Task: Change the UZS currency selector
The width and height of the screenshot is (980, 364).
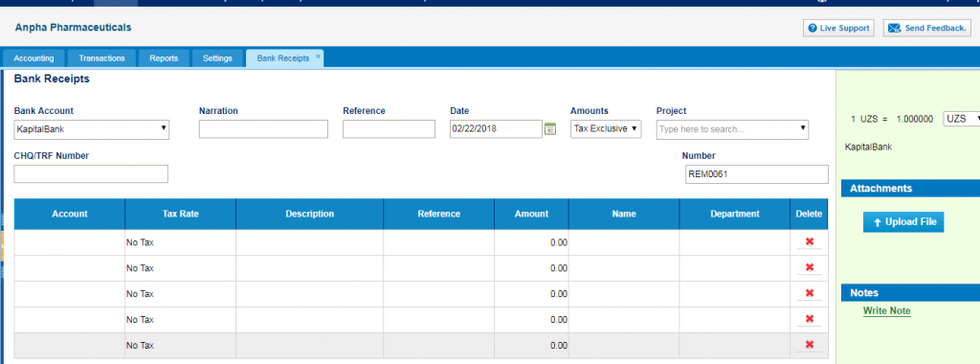Action: coord(961,119)
